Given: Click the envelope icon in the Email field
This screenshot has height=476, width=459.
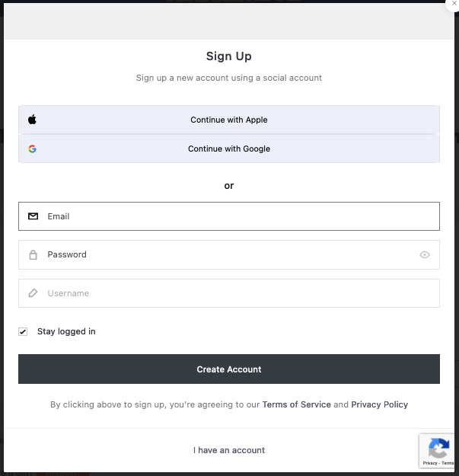Looking at the screenshot, I should pos(33,216).
